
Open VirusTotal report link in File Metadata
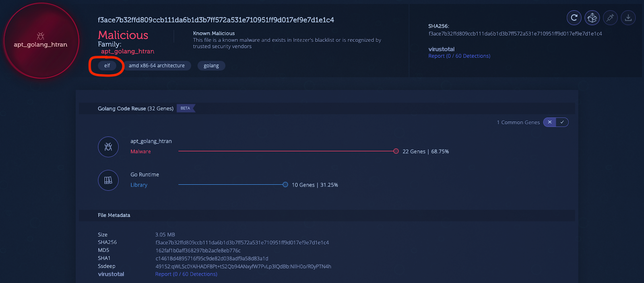186,274
